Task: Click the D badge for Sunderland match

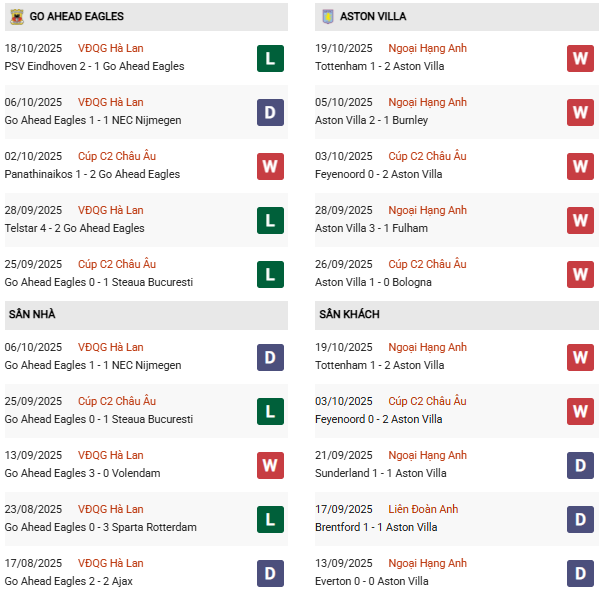Action: click(x=580, y=465)
